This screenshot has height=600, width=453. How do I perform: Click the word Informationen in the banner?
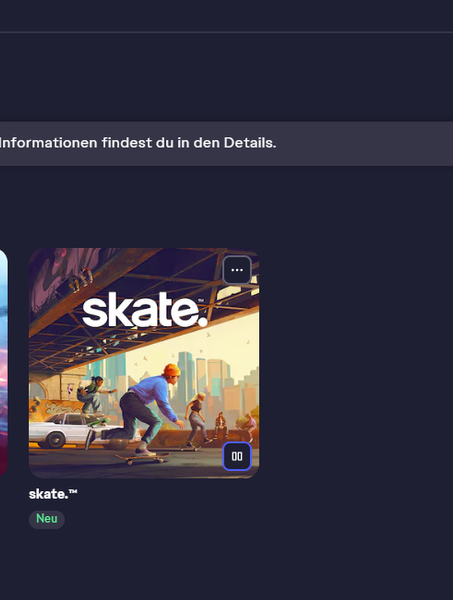pyautogui.click(x=48, y=143)
